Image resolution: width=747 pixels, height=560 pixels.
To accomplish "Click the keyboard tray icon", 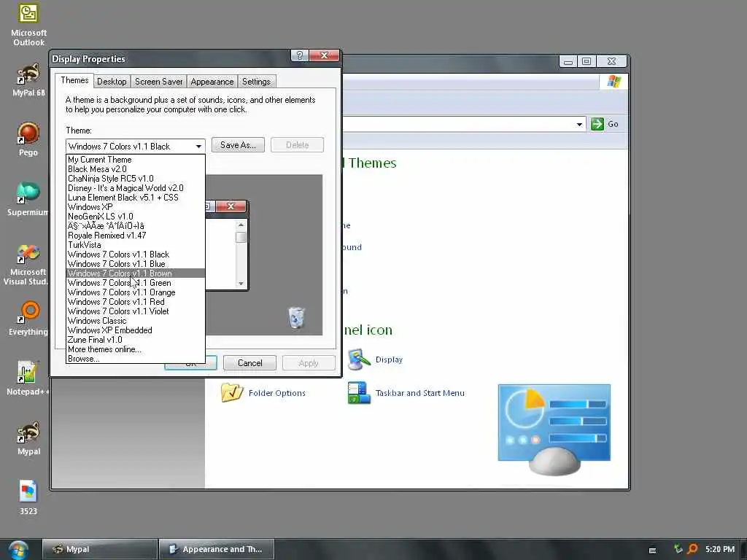I will [653, 550].
